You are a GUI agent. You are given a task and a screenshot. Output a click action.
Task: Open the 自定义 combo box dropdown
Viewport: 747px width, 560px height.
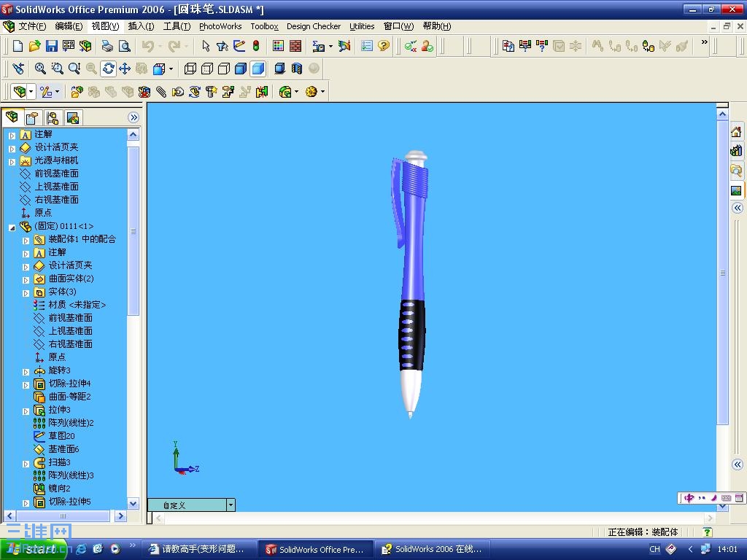tap(231, 505)
